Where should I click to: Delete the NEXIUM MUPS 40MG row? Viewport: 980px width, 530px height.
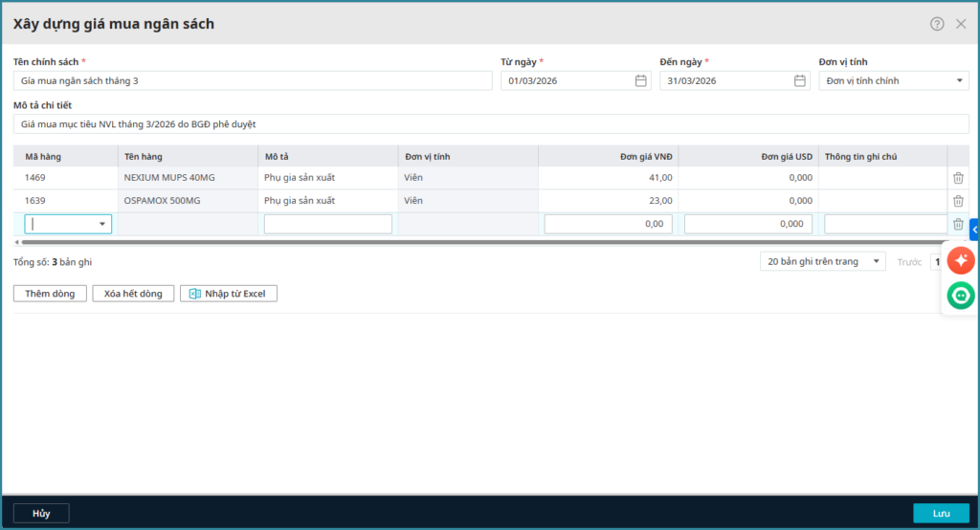pyautogui.click(x=958, y=178)
